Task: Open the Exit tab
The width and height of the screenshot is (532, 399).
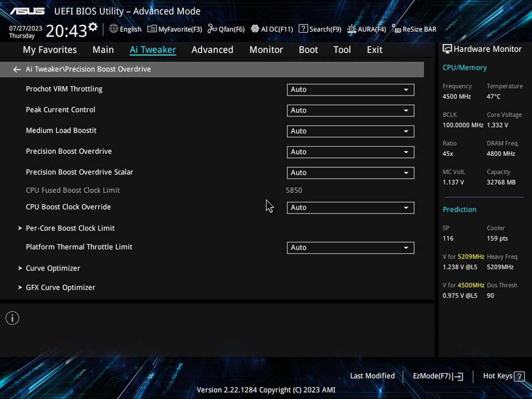Action: click(x=375, y=50)
